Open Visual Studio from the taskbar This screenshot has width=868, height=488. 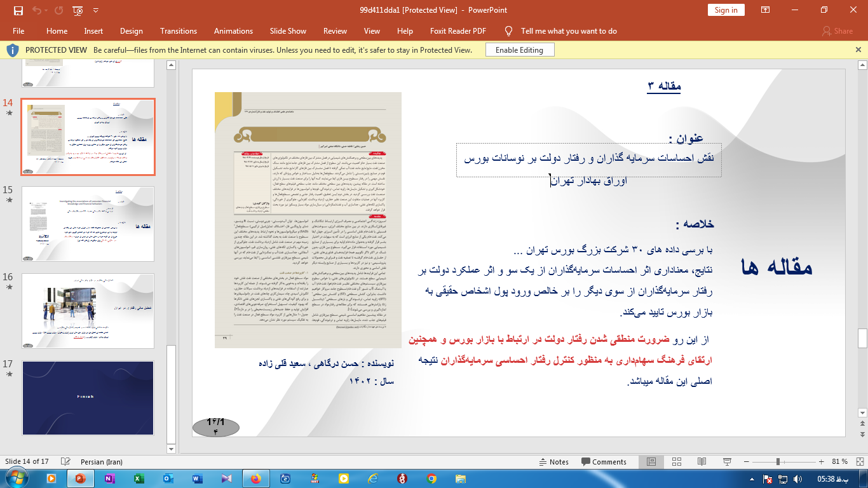[227, 478]
